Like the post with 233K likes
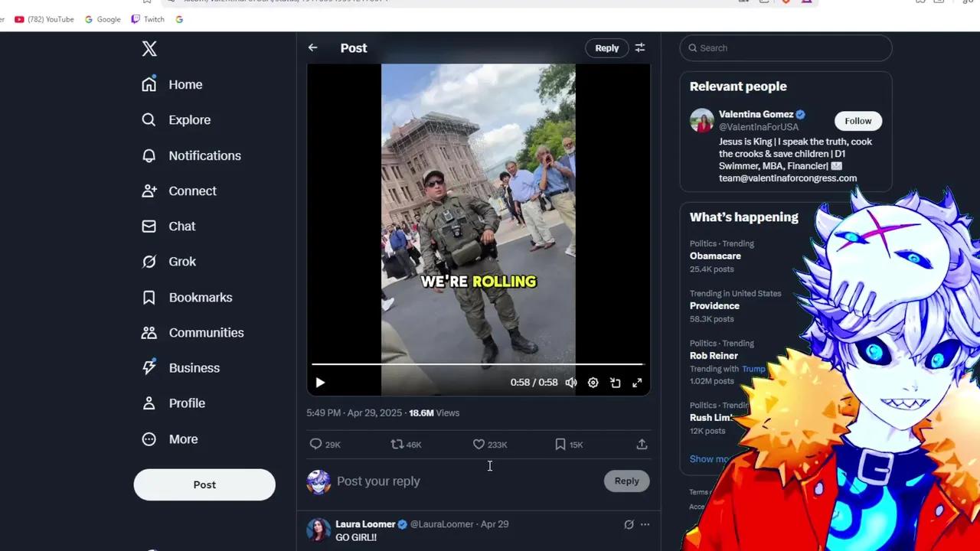 479,444
